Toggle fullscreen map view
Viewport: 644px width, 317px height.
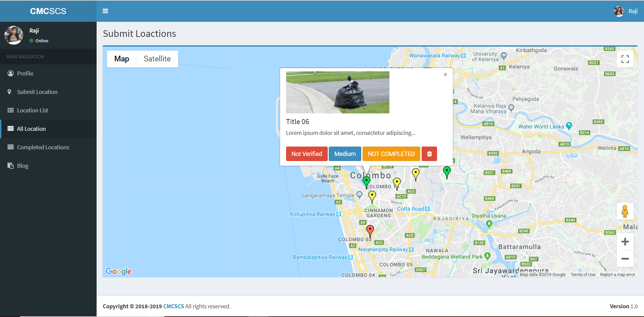click(625, 59)
